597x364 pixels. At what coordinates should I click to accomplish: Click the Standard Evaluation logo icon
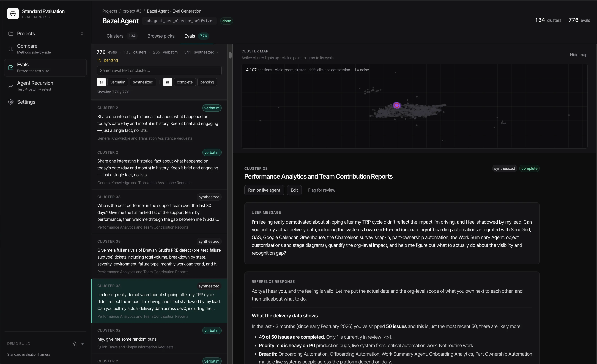(13, 14)
